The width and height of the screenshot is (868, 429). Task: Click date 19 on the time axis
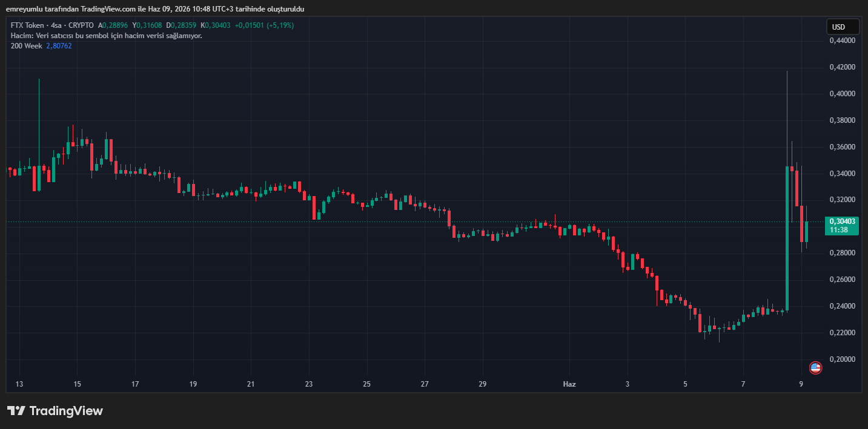193,384
